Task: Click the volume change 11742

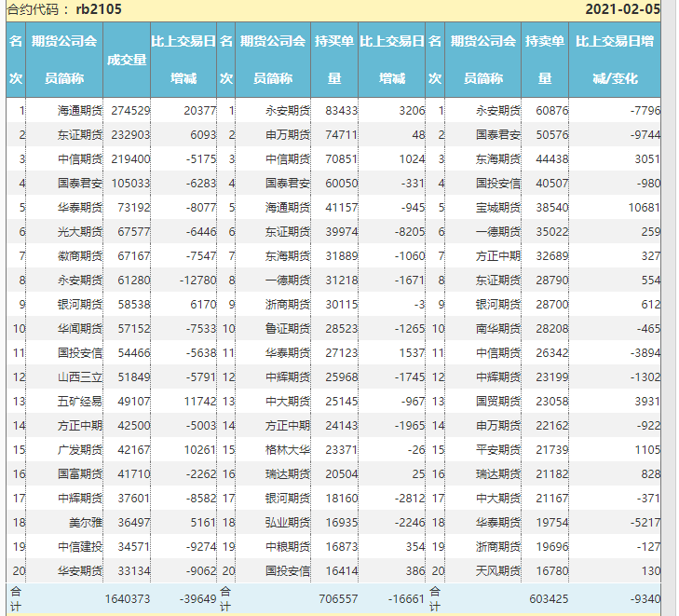Action: [199, 402]
